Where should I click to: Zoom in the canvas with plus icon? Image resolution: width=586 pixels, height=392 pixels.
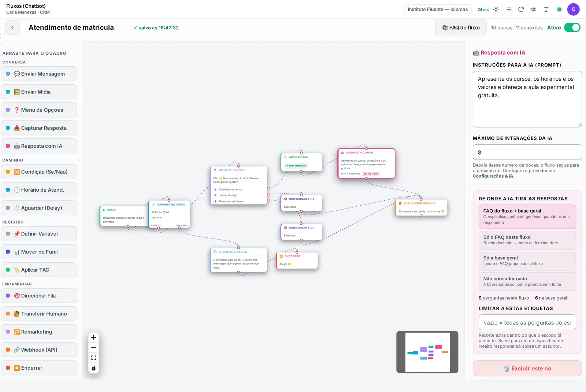[x=93, y=337]
